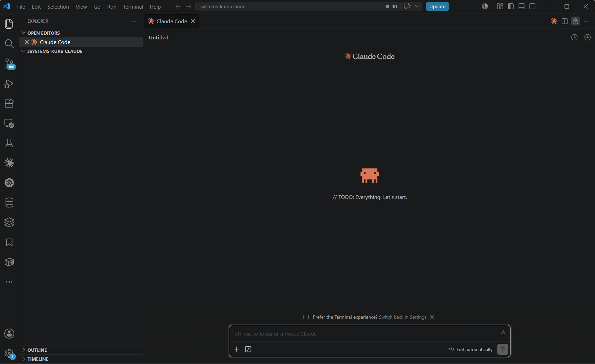Close Claude Code in Open Editors
Image resolution: width=595 pixels, height=364 pixels.
tap(27, 42)
